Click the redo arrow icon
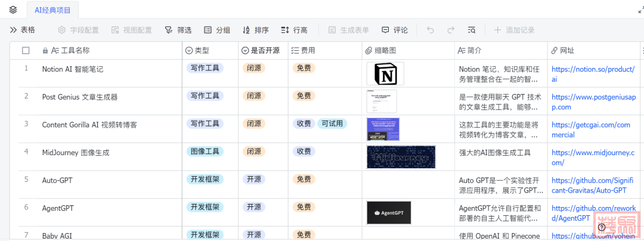The width and height of the screenshot is (644, 241). (451, 30)
